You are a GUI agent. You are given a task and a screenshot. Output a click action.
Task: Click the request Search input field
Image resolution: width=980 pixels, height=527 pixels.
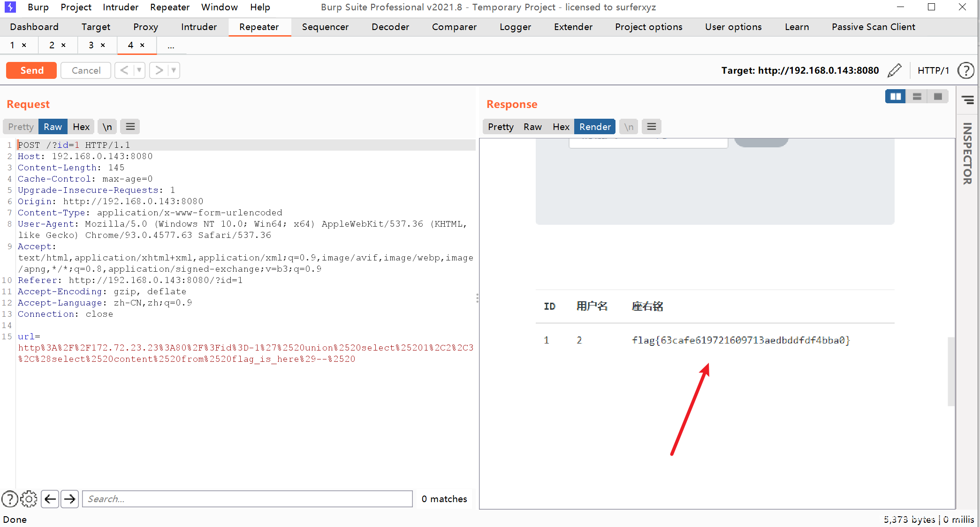(x=247, y=499)
